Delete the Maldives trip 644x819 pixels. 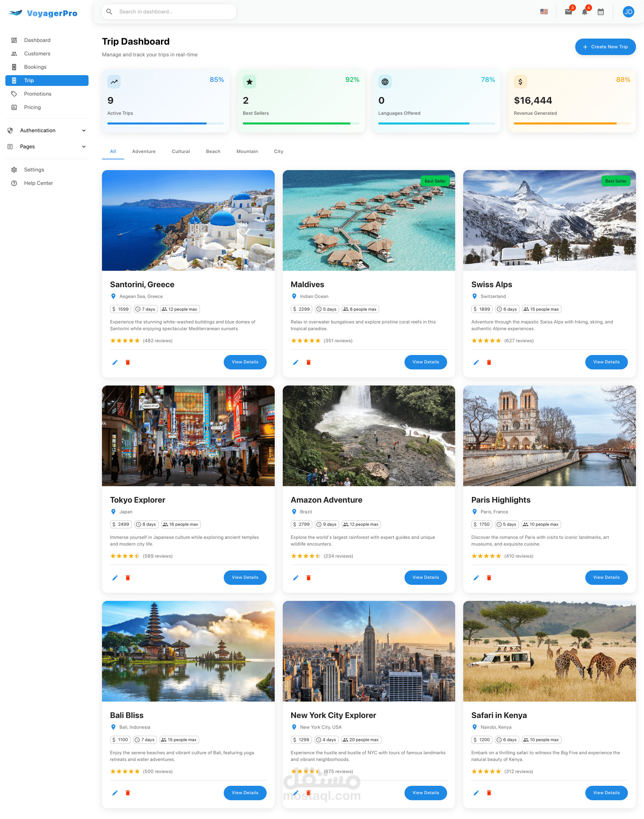pyautogui.click(x=309, y=362)
